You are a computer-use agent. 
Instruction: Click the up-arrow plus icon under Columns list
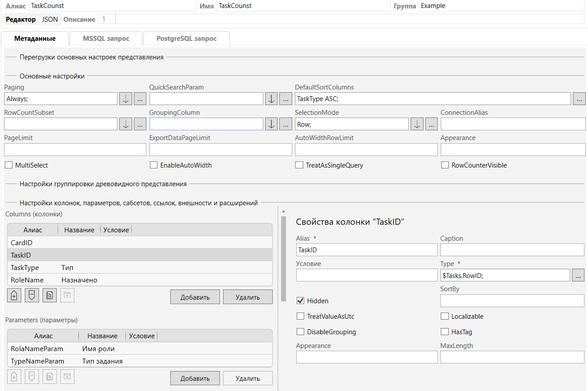(x=14, y=296)
